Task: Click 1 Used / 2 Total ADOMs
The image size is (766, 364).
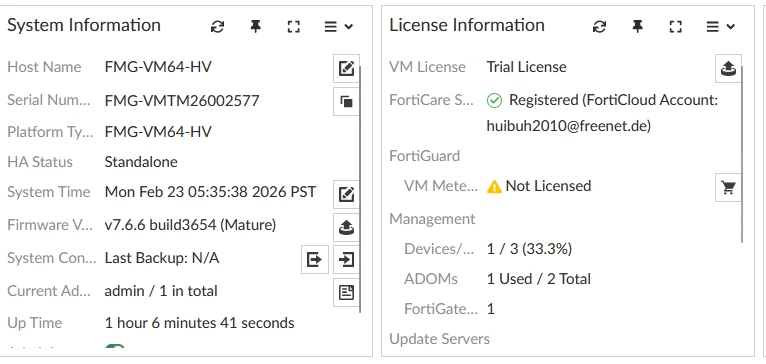Action: pos(539,279)
